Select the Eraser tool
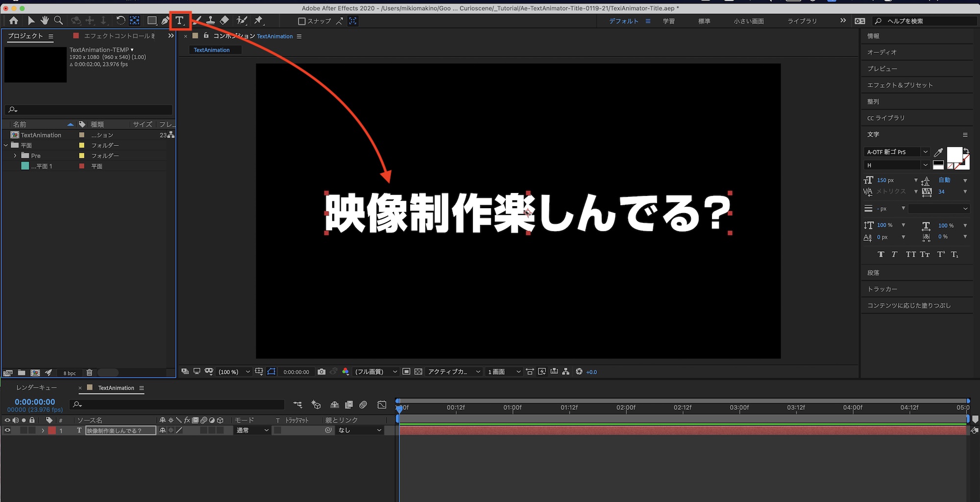Image resolution: width=980 pixels, height=502 pixels. [x=224, y=21]
